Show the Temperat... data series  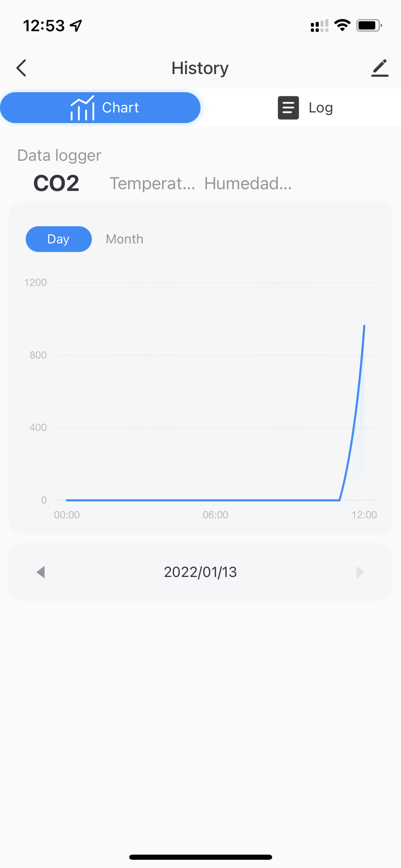coord(152,183)
